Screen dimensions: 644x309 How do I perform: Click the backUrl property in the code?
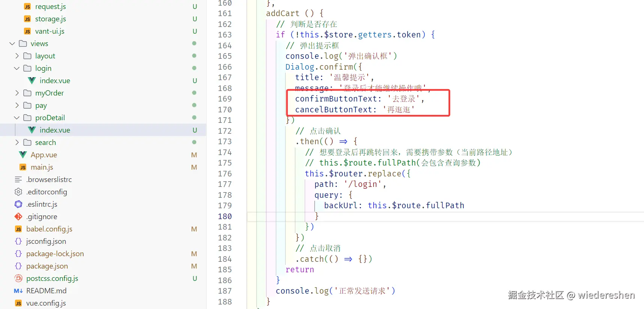tap(341, 206)
